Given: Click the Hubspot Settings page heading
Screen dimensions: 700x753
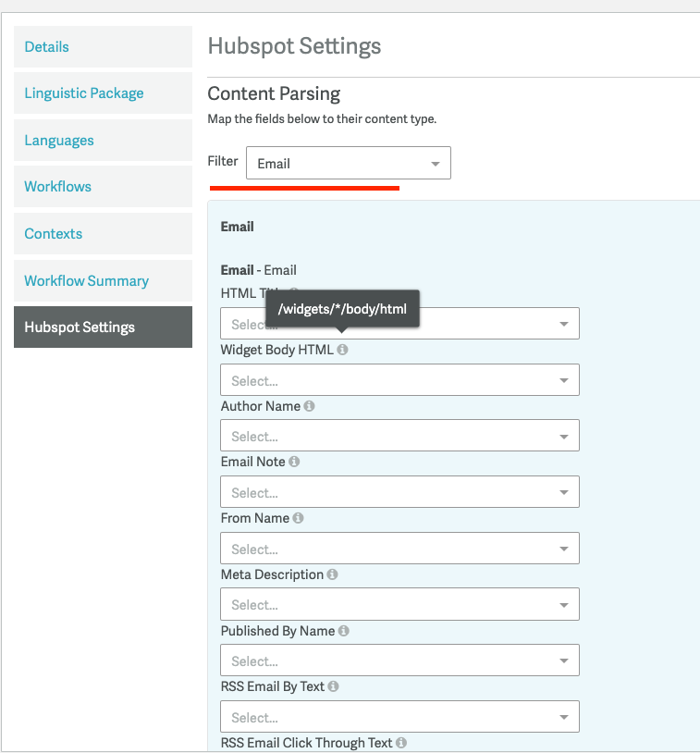Looking at the screenshot, I should (294, 46).
